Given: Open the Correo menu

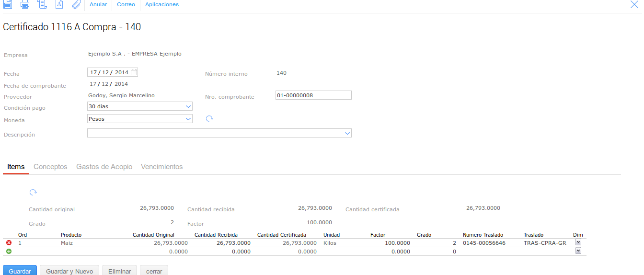Looking at the screenshot, I should pos(126,4).
